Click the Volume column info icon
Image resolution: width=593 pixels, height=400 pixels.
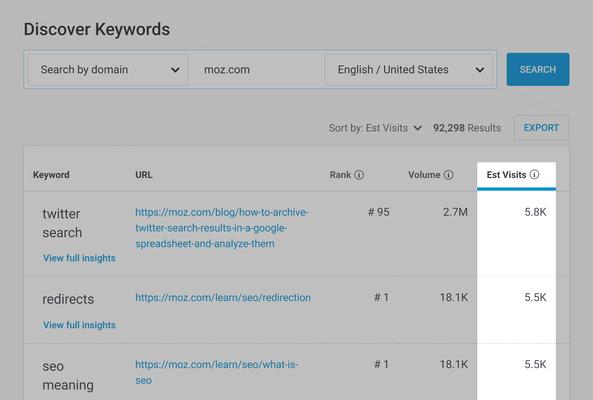pyautogui.click(x=448, y=175)
